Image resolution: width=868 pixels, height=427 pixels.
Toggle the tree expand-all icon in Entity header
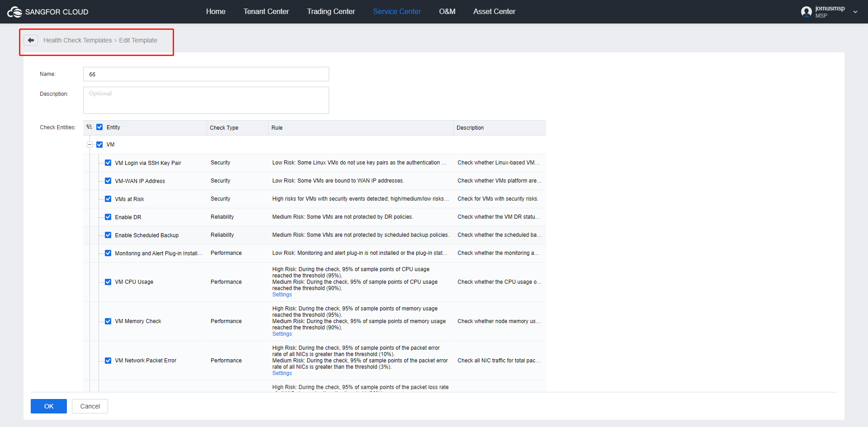coord(89,127)
